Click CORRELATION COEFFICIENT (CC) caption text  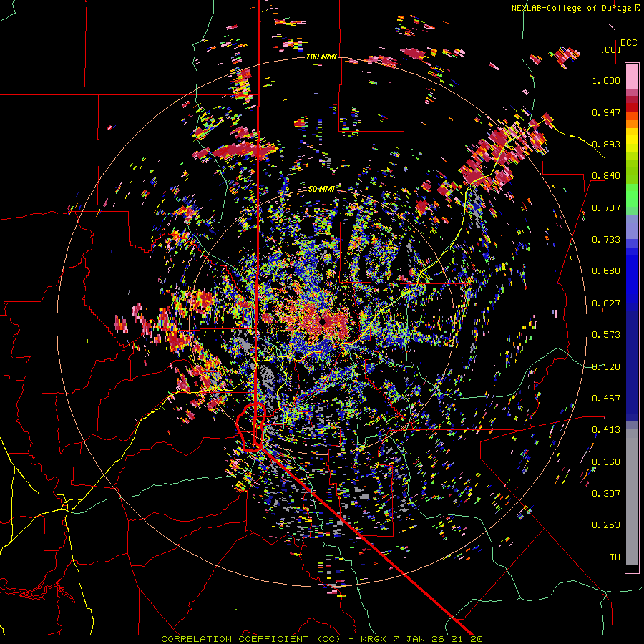pos(251,639)
